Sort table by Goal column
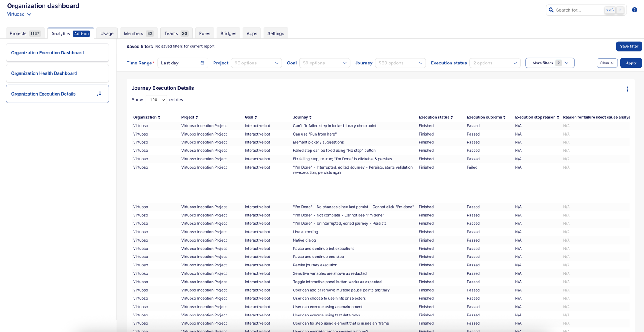 pyautogui.click(x=255, y=118)
